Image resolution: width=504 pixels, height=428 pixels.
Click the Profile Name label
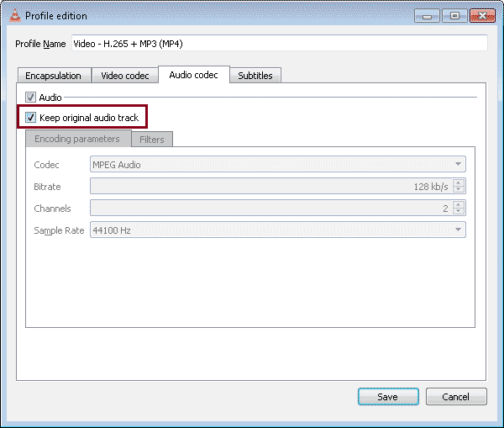click(40, 44)
